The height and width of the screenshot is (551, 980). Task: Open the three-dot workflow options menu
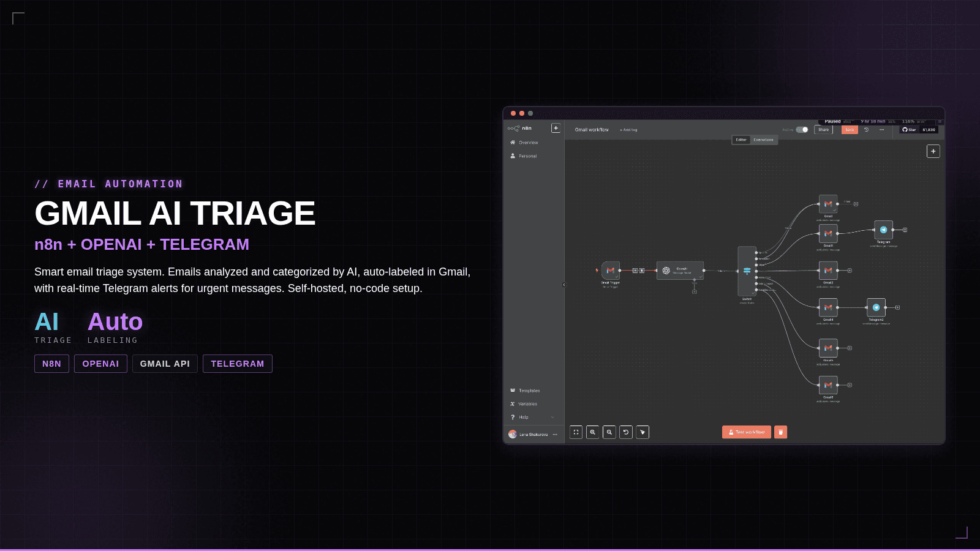pos(882,130)
